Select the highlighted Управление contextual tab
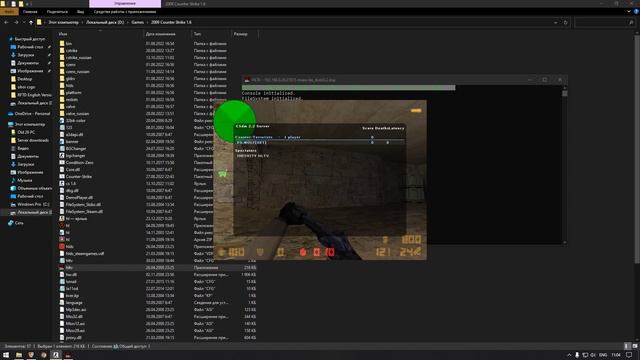 125,4
